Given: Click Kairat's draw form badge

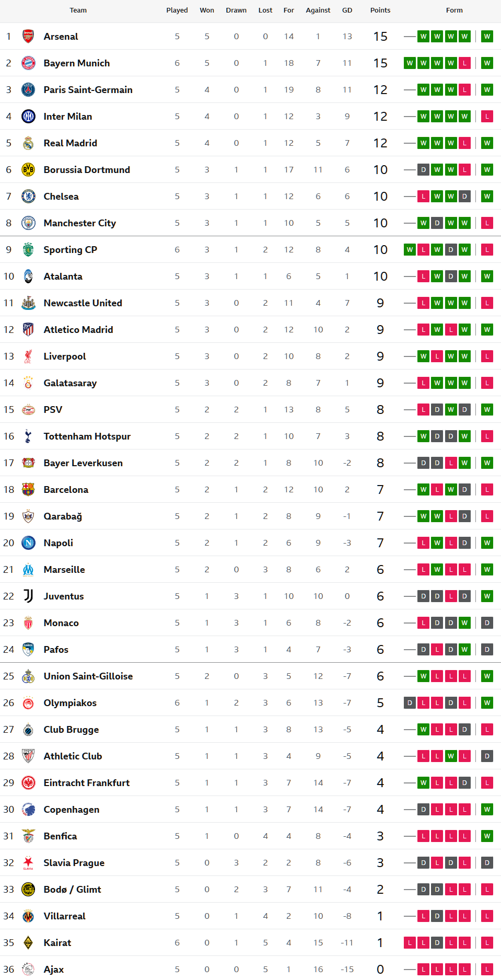Looking at the screenshot, I should 437,943.
